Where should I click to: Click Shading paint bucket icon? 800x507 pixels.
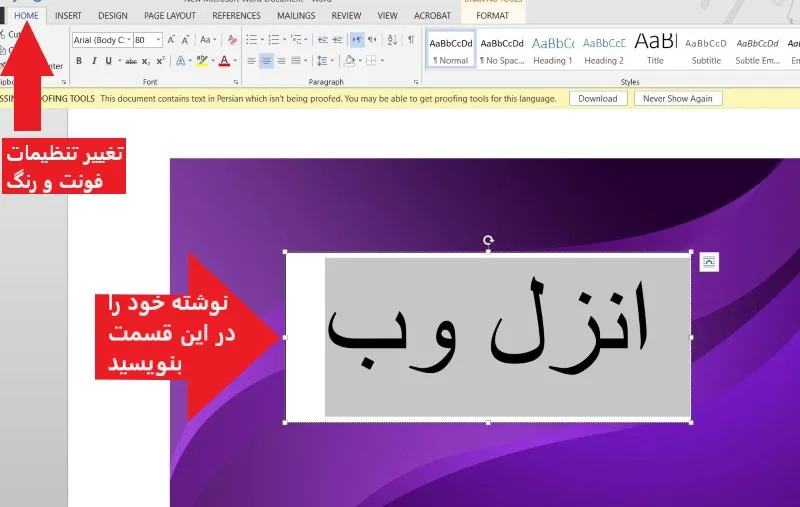(x=349, y=61)
